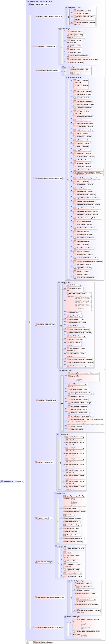Image resolution: width=106 pixels, height=644 pixels.
Task: Click the participantsType complex type icon
Action: tap(63, 67)
